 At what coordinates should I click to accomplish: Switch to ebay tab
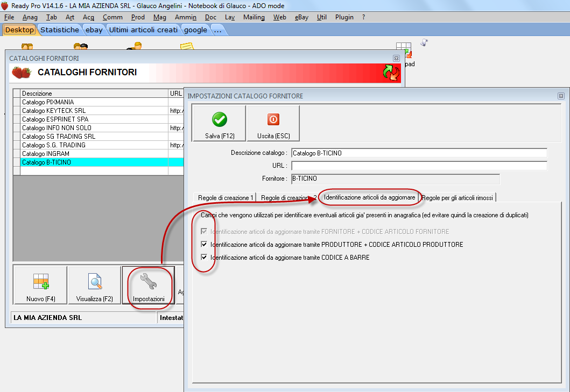(94, 30)
